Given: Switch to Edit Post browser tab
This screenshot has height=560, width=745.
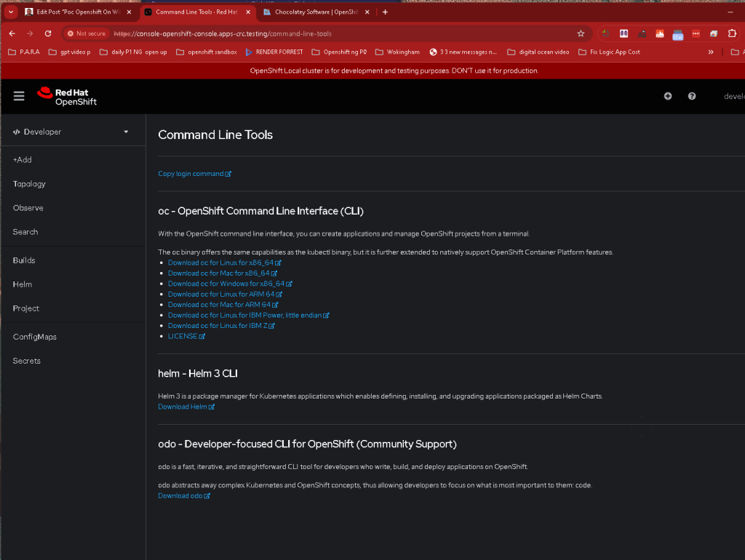Looking at the screenshot, I should click(x=79, y=12).
